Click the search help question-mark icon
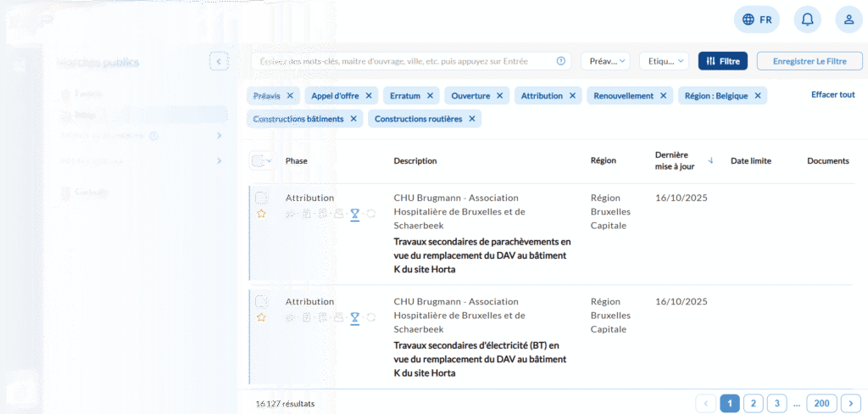The width and height of the screenshot is (868, 414). coord(560,61)
